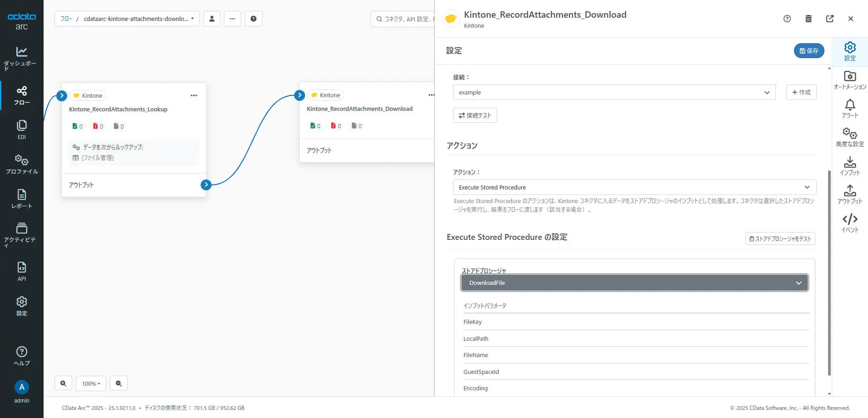This screenshot has width=868, height=418.
Task: Zoom in on the flow canvas
Action: [x=63, y=383]
